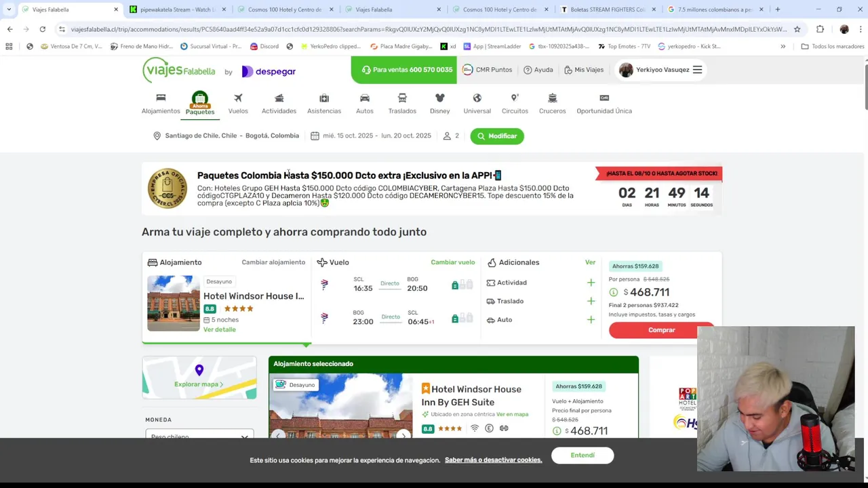This screenshot has width=868, height=488.
Task: Open the Alojamientos category
Action: click(161, 104)
